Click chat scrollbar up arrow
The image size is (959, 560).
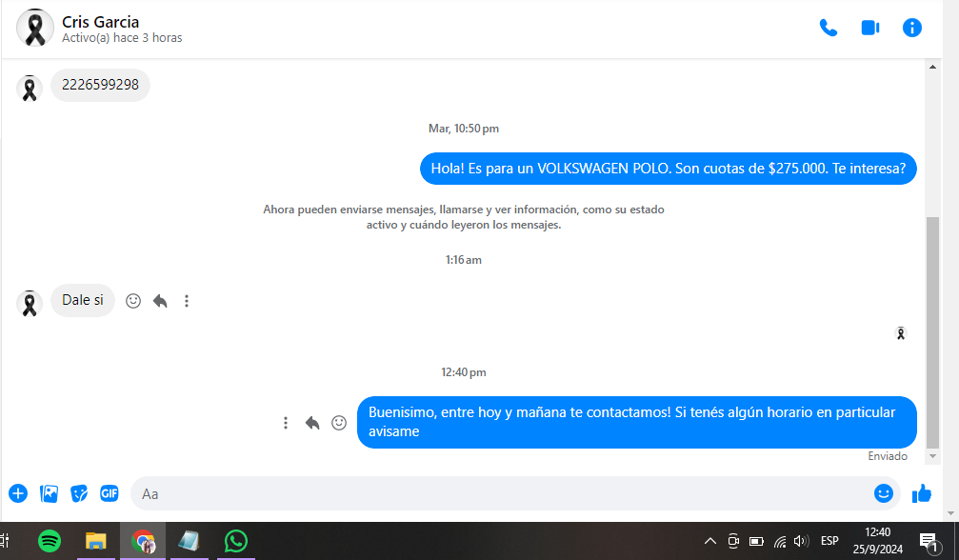[x=932, y=67]
